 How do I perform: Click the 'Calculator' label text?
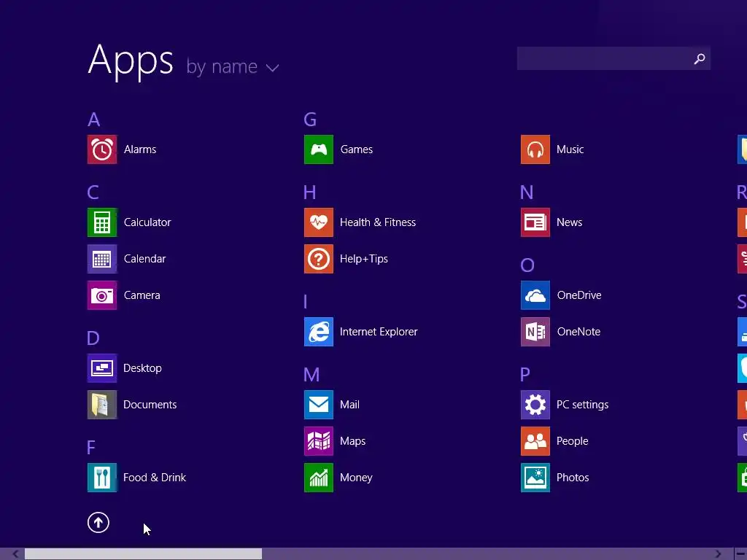pos(147,222)
